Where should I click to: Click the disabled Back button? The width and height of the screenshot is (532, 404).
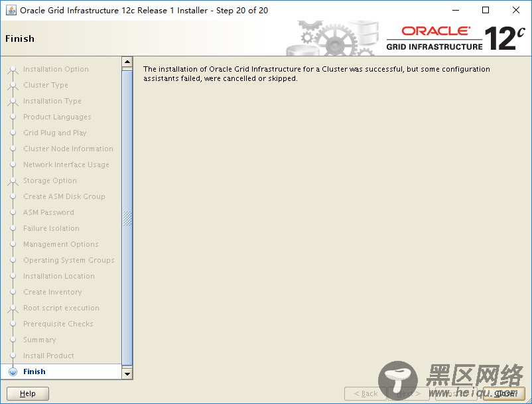tap(366, 393)
